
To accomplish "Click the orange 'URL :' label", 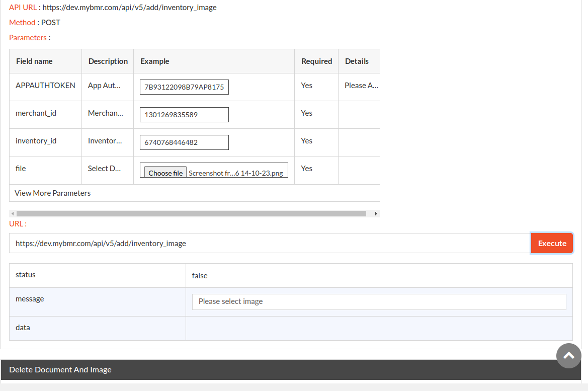I will click(x=18, y=223).
